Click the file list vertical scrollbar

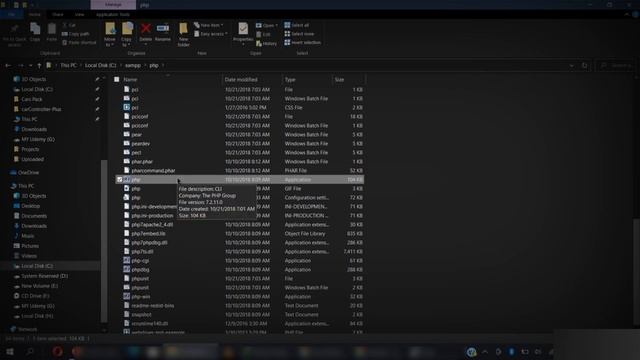[x=637, y=273]
